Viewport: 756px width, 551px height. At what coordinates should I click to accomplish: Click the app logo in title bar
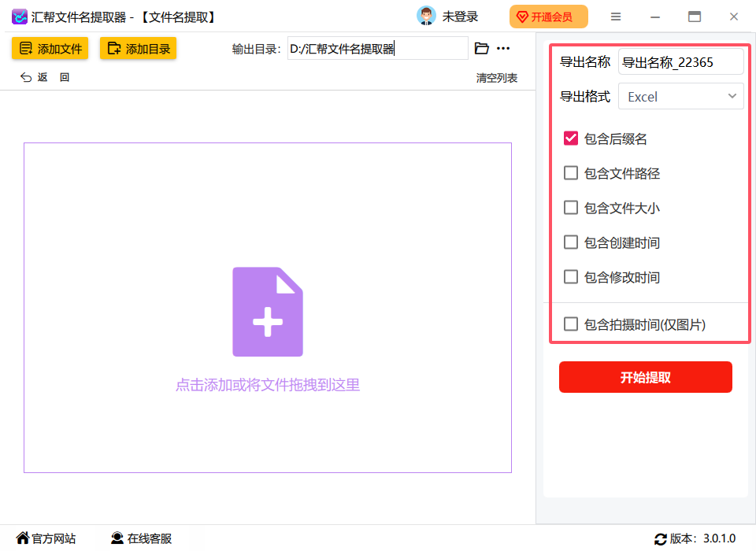coord(19,17)
